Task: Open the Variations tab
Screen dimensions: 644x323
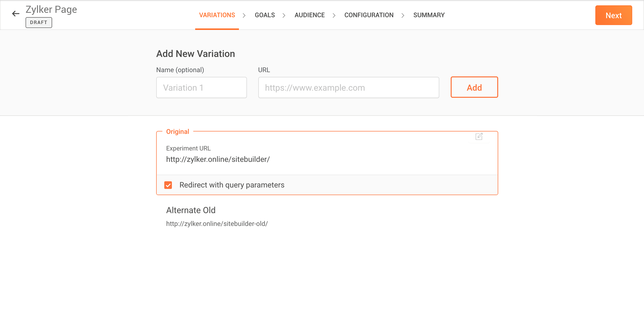Action: click(217, 15)
